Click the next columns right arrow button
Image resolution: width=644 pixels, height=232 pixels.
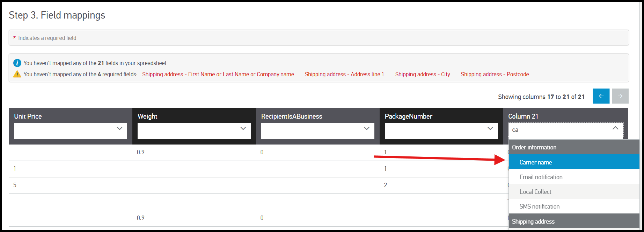pos(620,96)
